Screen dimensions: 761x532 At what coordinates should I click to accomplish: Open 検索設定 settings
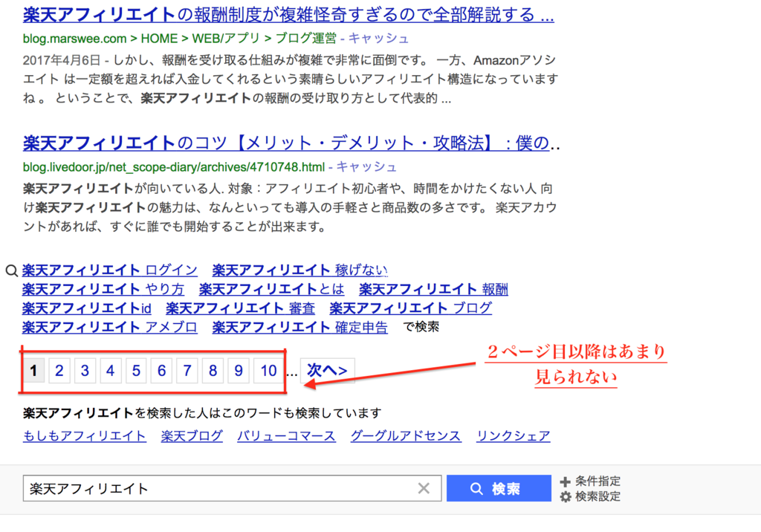[x=598, y=496]
